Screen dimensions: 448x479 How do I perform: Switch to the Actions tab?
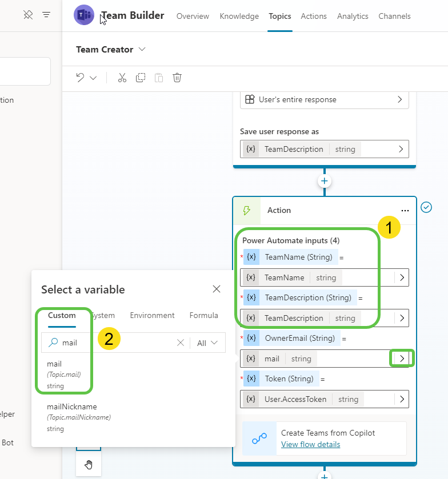[x=313, y=16]
